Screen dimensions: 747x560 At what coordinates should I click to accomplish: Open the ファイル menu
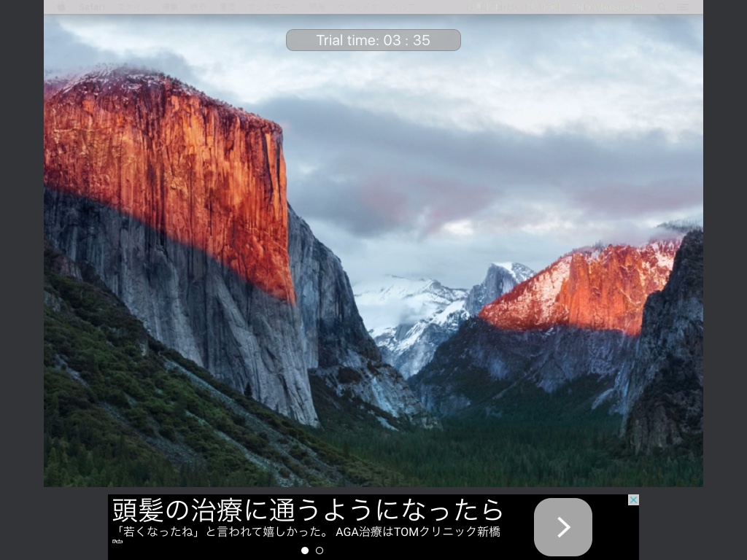coord(131,7)
